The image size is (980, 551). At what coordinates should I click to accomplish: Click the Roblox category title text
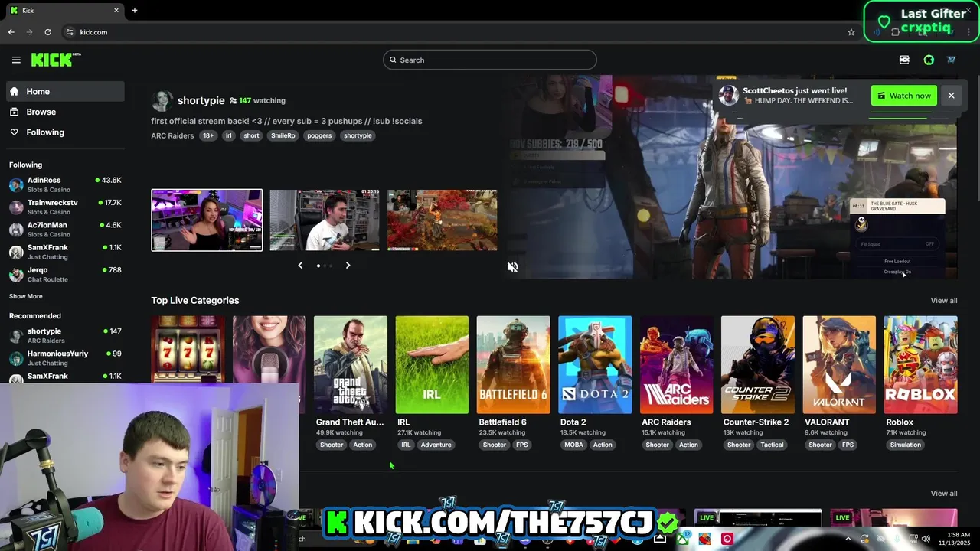click(x=900, y=422)
